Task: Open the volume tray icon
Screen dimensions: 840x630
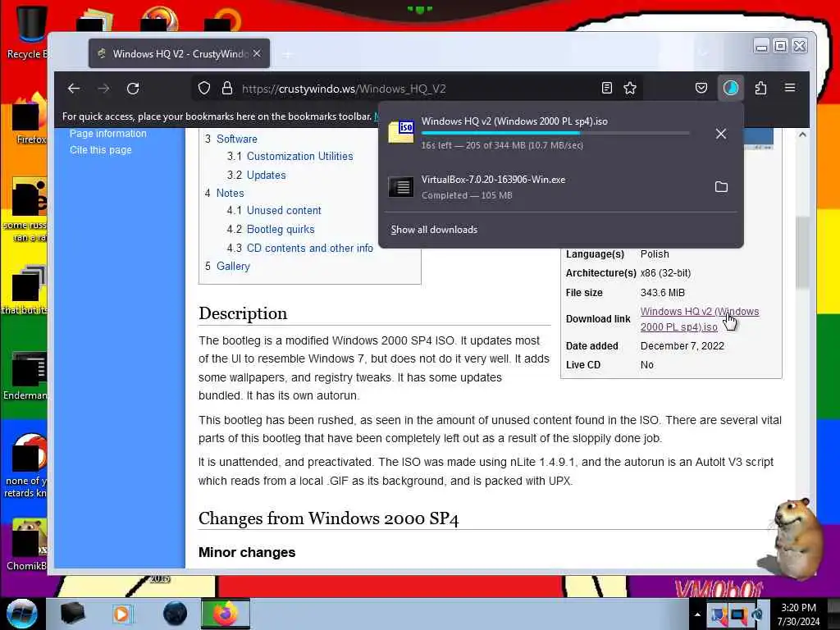Action: point(758,615)
